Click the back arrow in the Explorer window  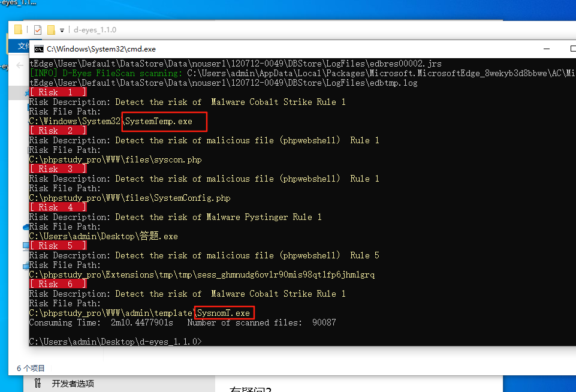(19, 66)
